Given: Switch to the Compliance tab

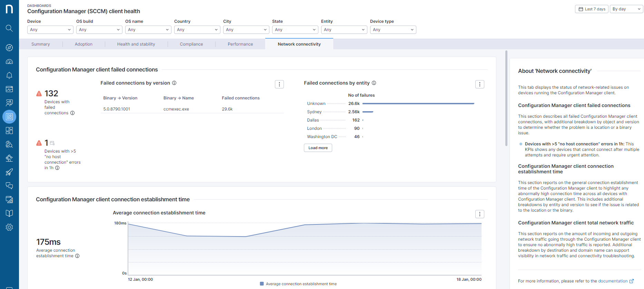Looking at the screenshot, I should [x=191, y=44].
